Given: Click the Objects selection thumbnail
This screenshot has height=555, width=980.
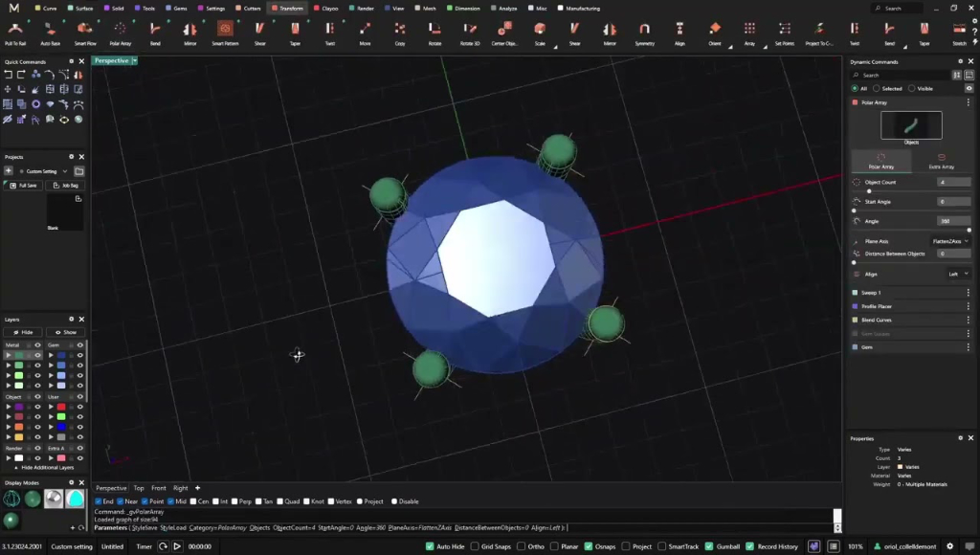Looking at the screenshot, I should point(911,125).
